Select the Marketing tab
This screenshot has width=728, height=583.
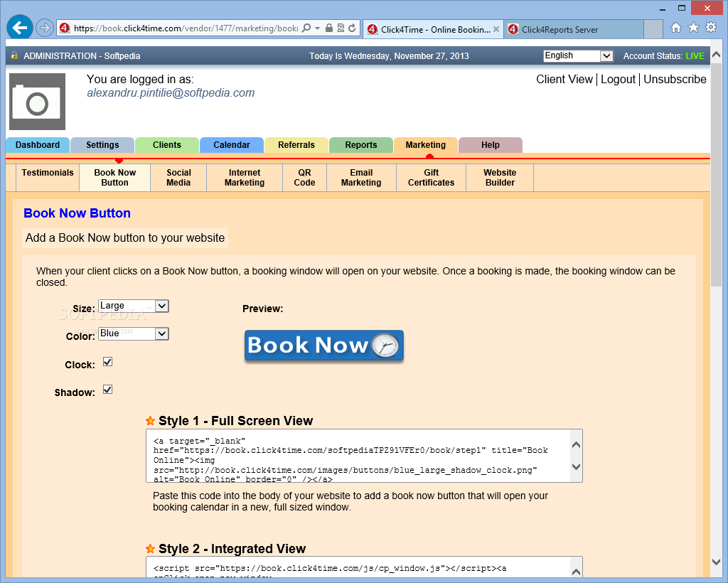pos(425,145)
